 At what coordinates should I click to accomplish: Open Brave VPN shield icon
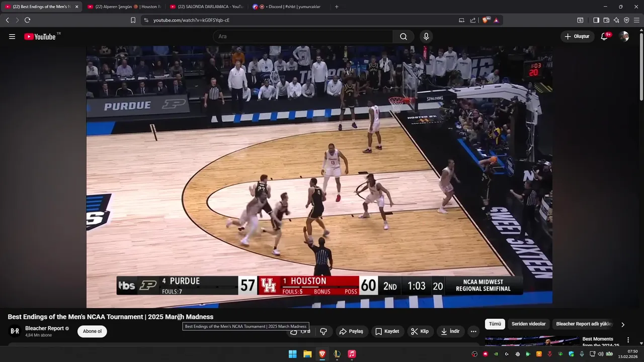click(x=626, y=20)
